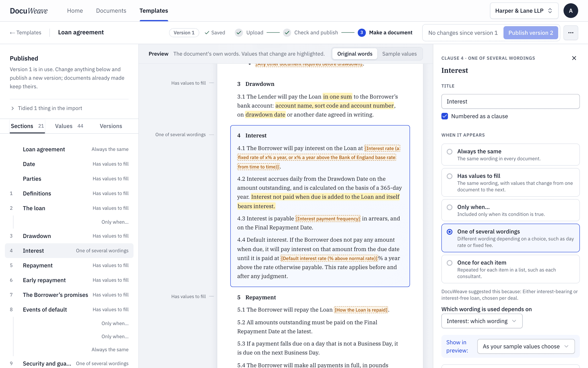Select The Borrower's promises section row
The width and height of the screenshot is (588, 368).
[69, 295]
